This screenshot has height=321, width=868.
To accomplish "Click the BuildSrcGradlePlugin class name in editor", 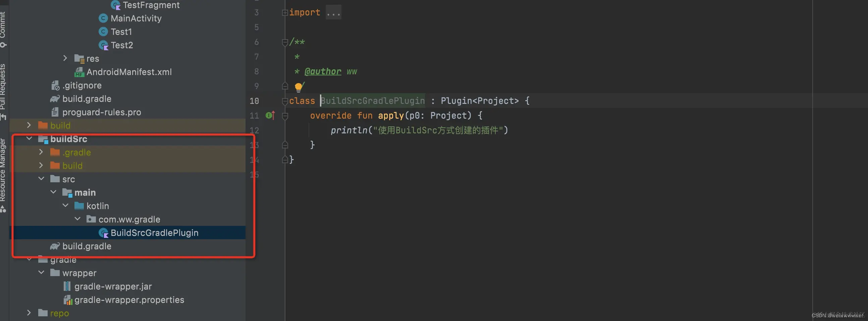I will (x=373, y=101).
